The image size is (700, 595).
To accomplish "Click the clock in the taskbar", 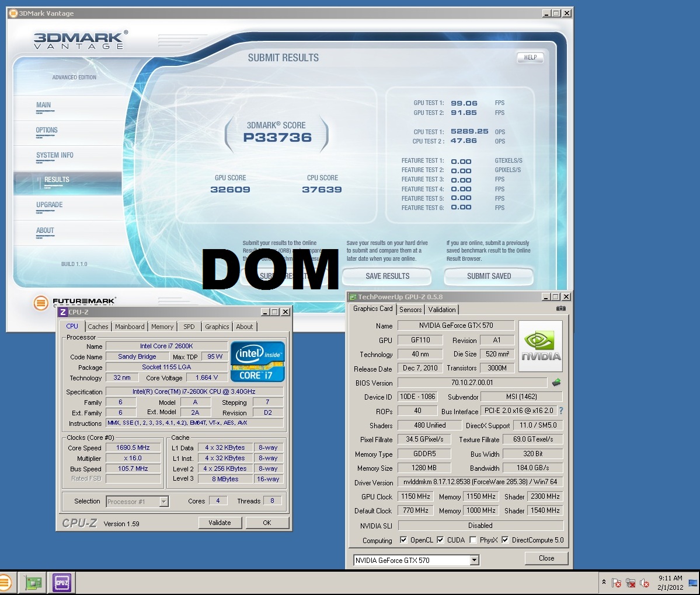I will (670, 583).
